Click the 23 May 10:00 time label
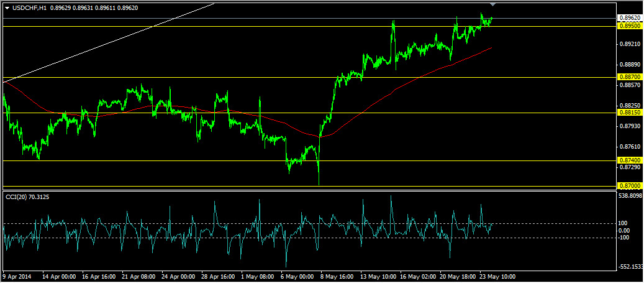Image resolution: width=644 pixels, height=283 pixels. pos(498,277)
